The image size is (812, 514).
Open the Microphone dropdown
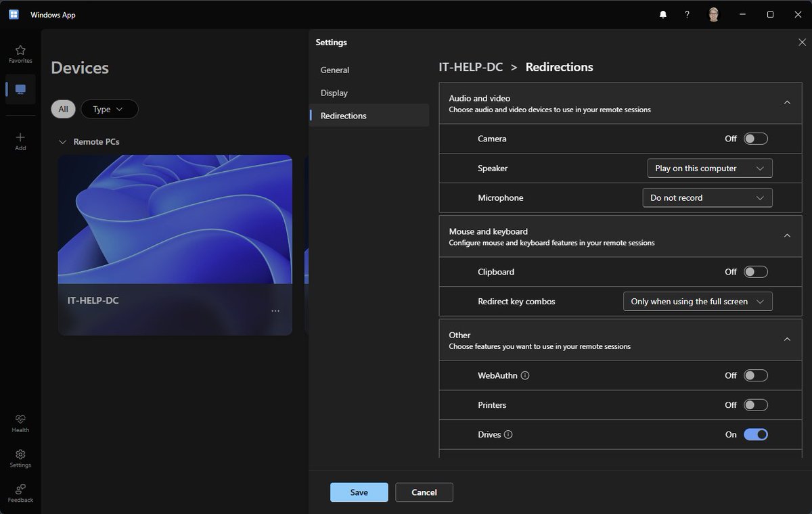pyautogui.click(x=707, y=198)
